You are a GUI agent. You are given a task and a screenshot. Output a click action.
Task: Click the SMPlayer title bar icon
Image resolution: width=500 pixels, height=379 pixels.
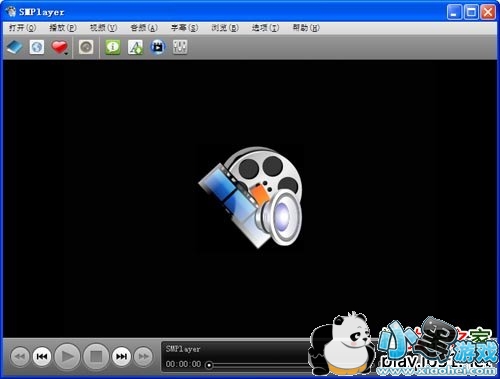click(11, 12)
